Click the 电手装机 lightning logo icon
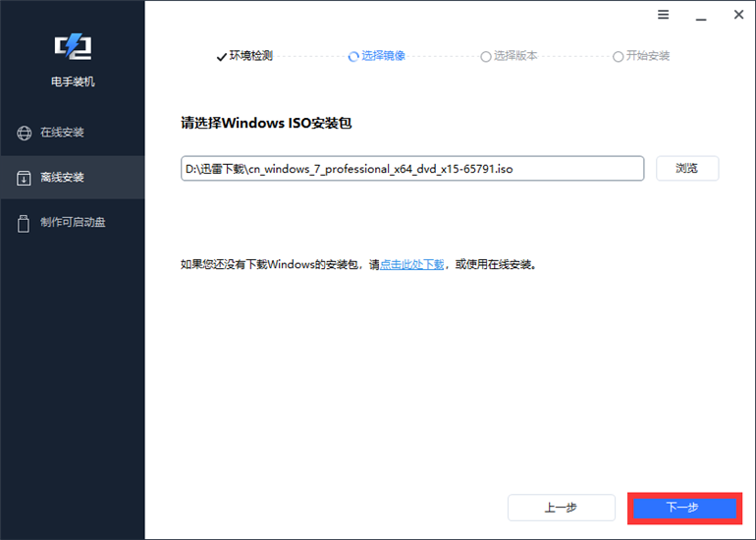 [x=73, y=46]
